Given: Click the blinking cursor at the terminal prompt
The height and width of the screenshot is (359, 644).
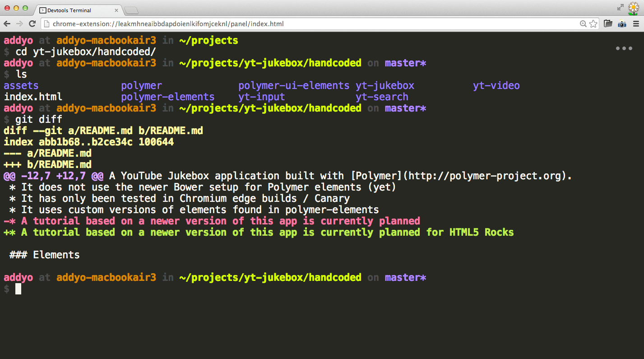Looking at the screenshot, I should click(18, 289).
